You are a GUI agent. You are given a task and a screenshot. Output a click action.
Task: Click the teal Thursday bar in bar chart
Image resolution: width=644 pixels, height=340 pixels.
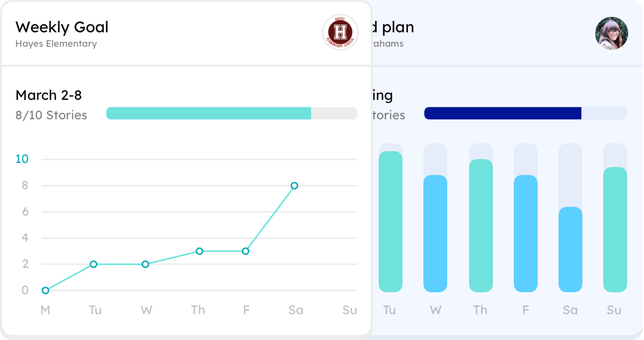coord(481,226)
